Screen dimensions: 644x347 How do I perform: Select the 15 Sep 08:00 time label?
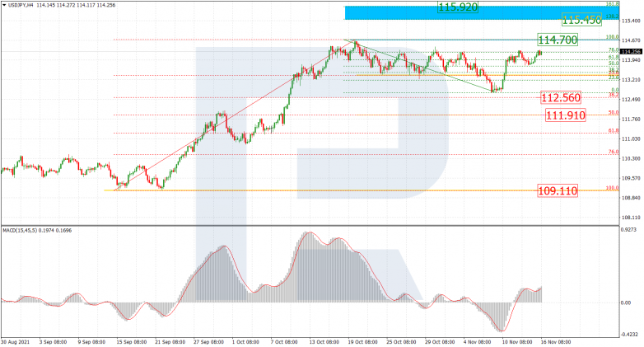132,342
